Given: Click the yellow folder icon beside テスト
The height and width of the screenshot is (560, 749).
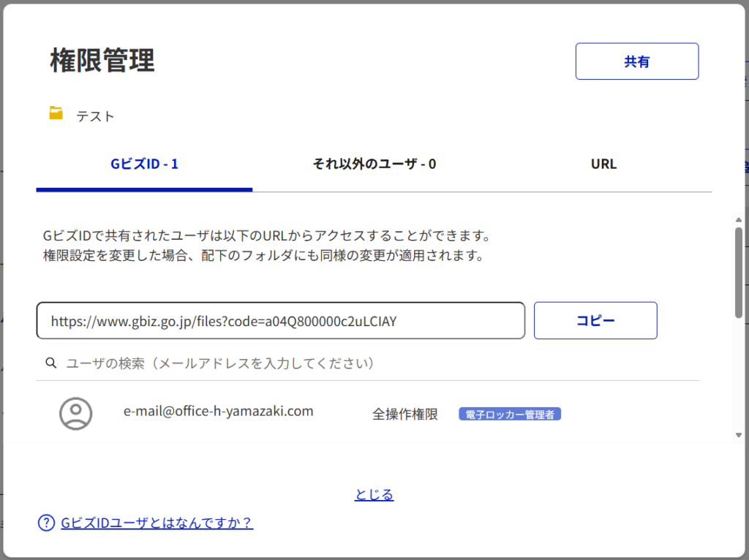Looking at the screenshot, I should pyautogui.click(x=56, y=113).
